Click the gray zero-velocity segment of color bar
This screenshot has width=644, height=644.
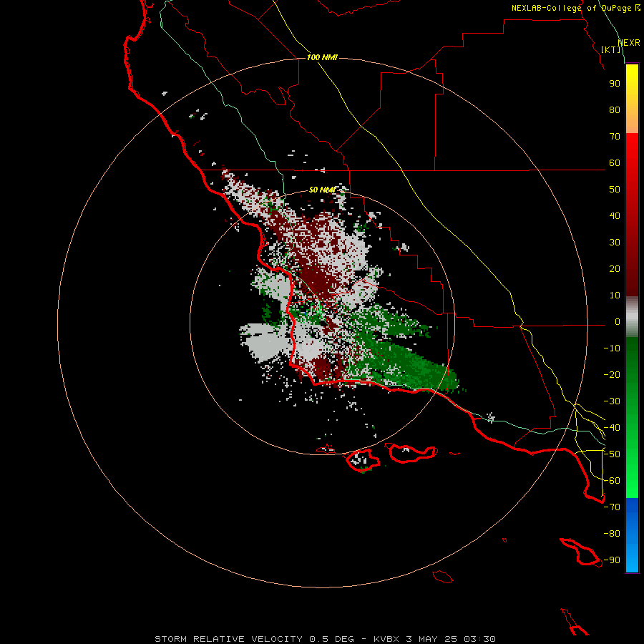tap(632, 317)
